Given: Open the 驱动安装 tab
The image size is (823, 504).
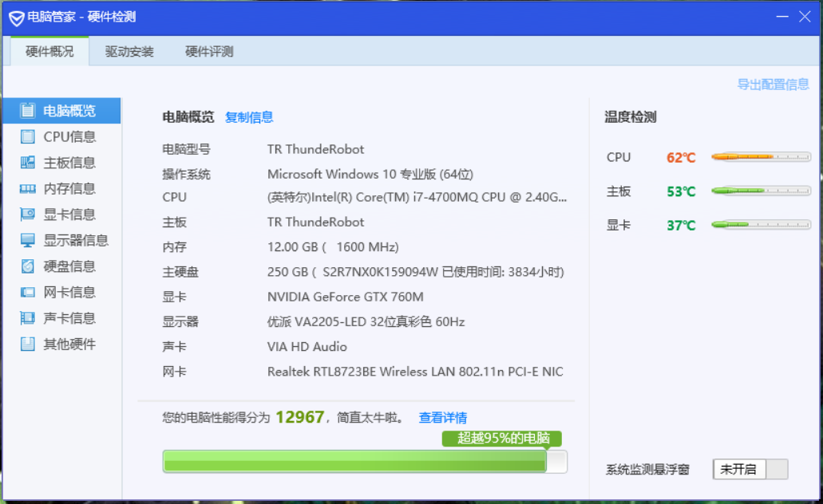Looking at the screenshot, I should (129, 51).
